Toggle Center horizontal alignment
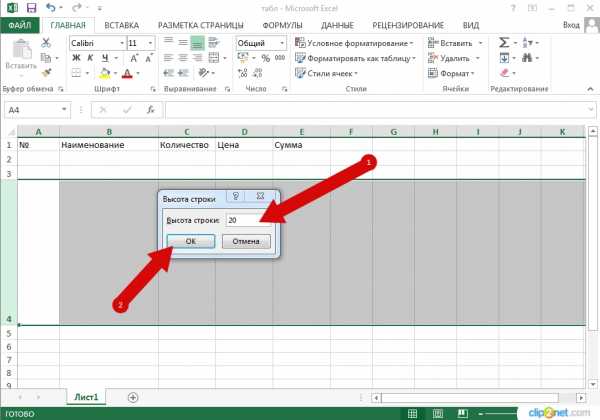Screen dimensions: 600x420 (183, 58)
